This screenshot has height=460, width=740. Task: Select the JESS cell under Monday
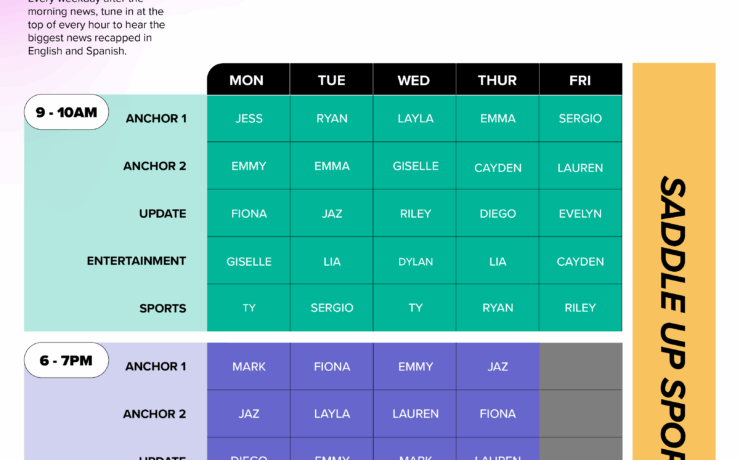[249, 118]
